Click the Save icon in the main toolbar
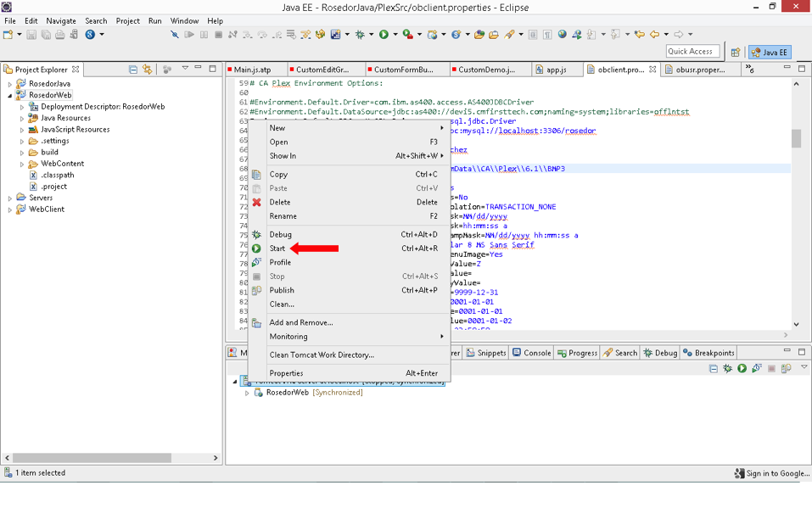Screen dimensions: 812x508 point(31,35)
